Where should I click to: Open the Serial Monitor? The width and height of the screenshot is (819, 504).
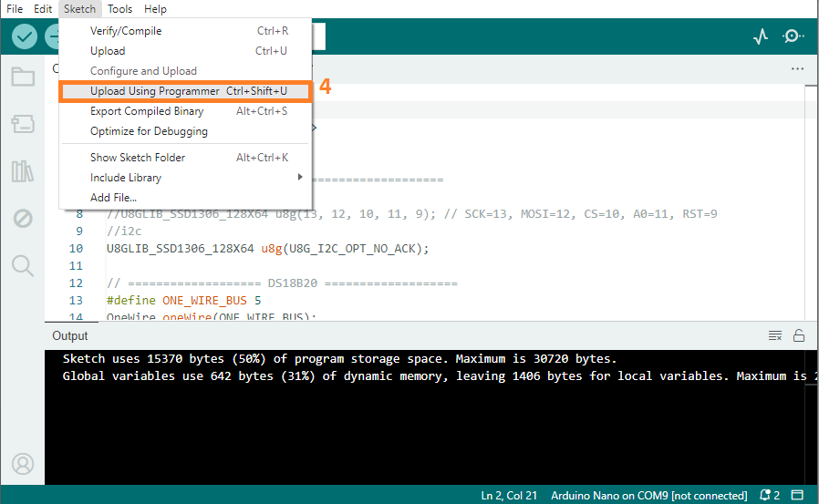pos(793,37)
